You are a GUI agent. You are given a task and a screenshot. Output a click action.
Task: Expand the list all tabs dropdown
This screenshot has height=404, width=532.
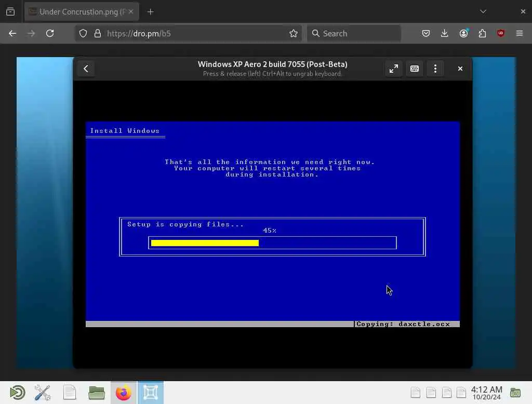pyautogui.click(x=483, y=11)
